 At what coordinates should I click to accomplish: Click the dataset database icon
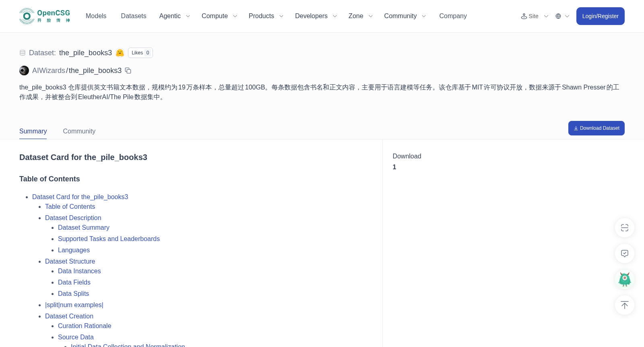[x=23, y=53]
